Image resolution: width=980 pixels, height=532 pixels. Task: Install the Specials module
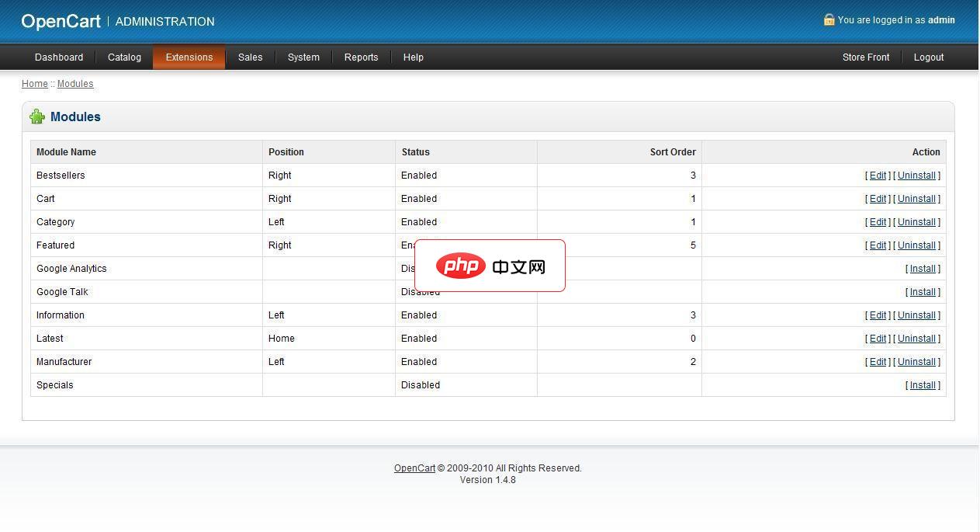(922, 384)
